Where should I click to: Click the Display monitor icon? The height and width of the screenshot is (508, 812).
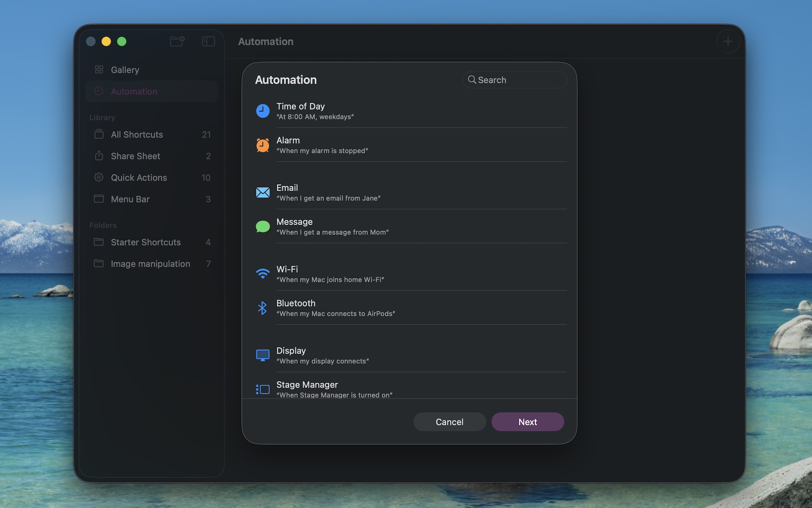click(263, 356)
